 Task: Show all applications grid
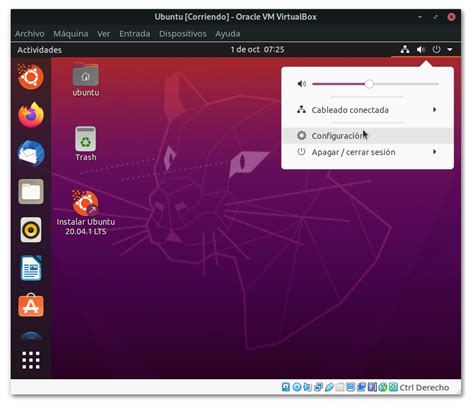(31, 360)
